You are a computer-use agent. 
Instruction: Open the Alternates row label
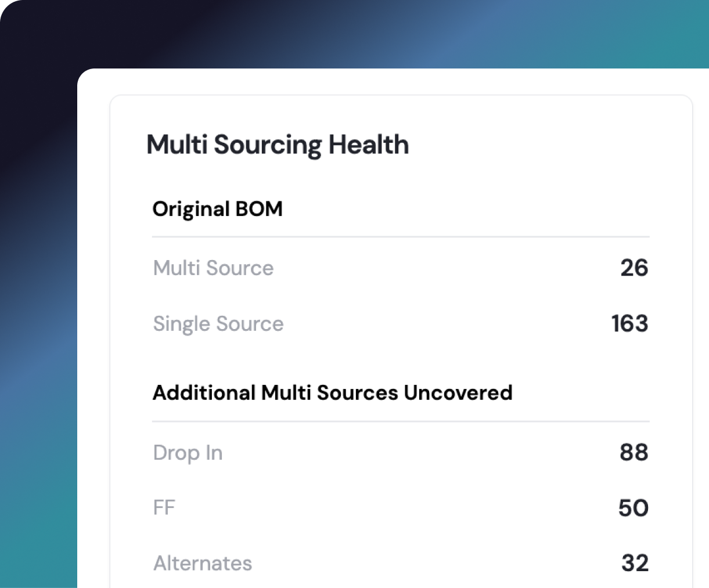(x=203, y=563)
